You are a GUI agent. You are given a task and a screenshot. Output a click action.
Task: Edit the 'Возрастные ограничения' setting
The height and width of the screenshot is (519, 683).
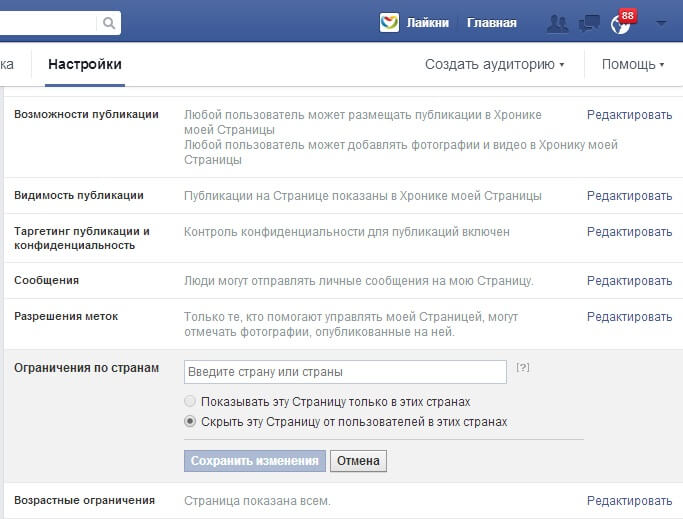(629, 501)
